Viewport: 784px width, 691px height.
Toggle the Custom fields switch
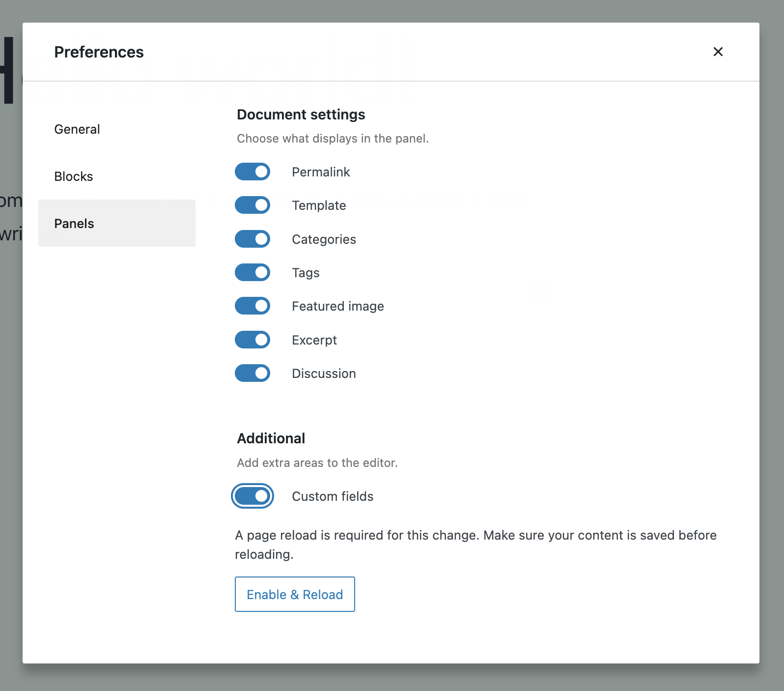tap(252, 496)
